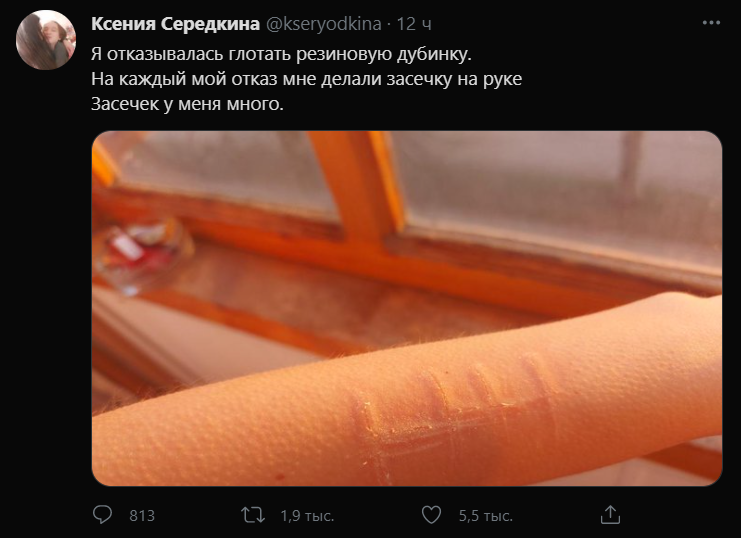Like the tweet with the heart icon
This screenshot has width=741, height=538.
click(431, 515)
